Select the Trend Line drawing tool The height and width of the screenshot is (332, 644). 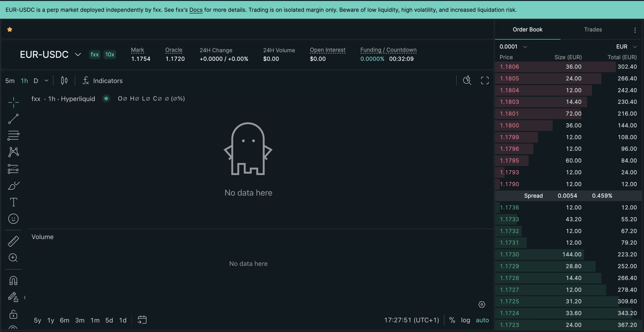[13, 119]
